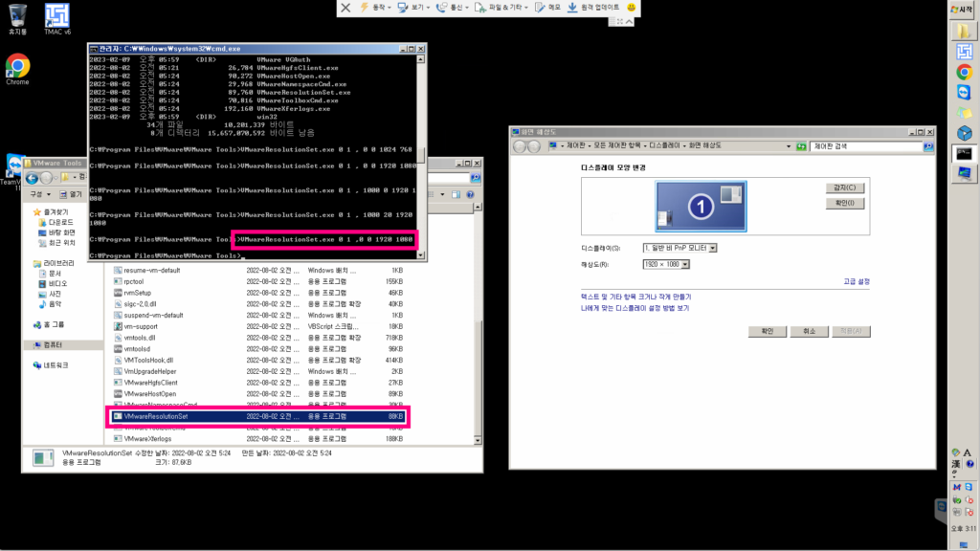Open the 구성 (Organize) menu in Explorer
980x551 pixels.
click(39, 194)
